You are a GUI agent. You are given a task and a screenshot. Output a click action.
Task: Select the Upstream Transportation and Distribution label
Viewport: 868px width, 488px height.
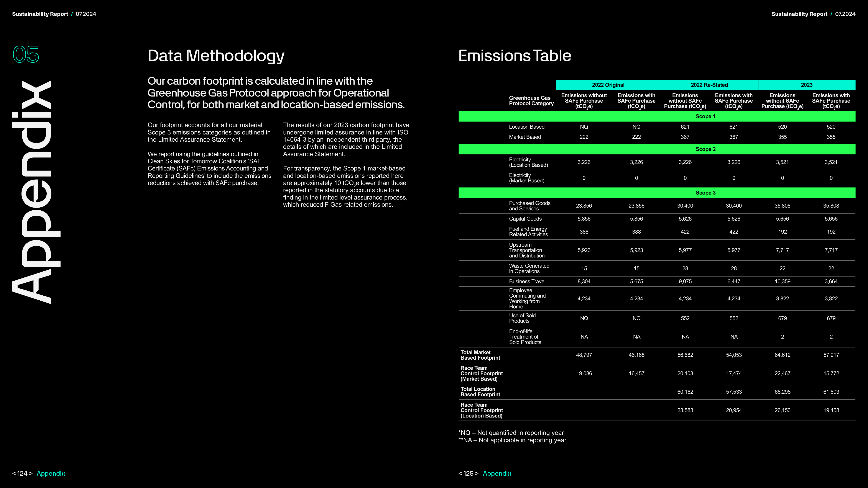[527, 250]
